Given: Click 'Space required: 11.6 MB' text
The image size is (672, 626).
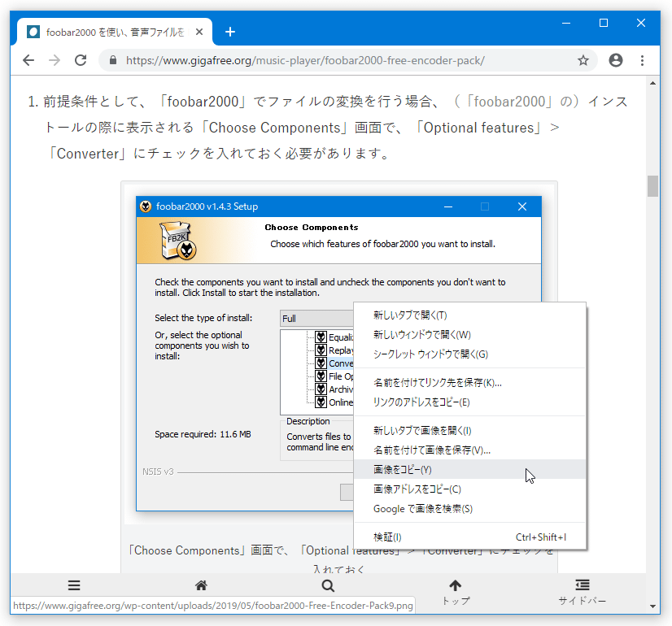Looking at the screenshot, I should pyautogui.click(x=203, y=434).
